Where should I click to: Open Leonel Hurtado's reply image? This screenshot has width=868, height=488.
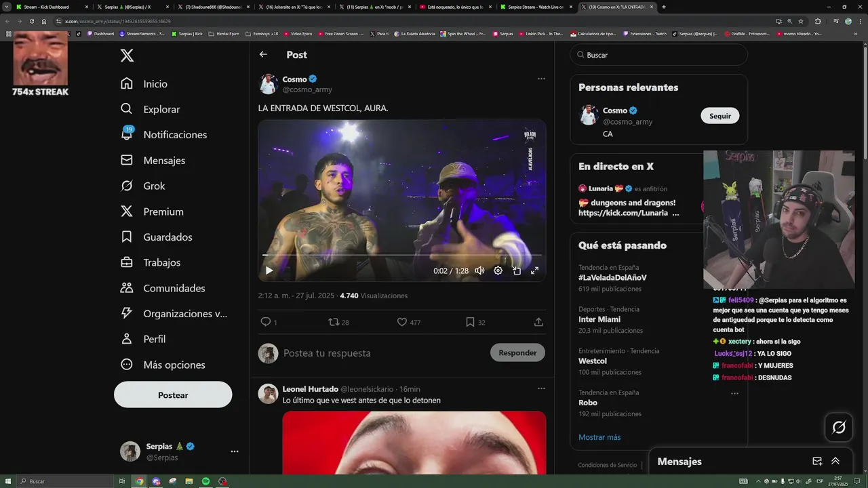[414, 443]
